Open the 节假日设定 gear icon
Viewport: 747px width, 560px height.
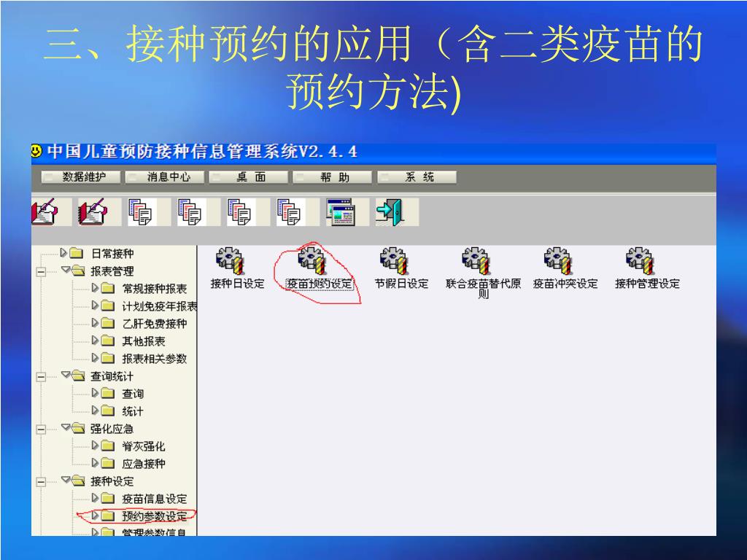394,260
